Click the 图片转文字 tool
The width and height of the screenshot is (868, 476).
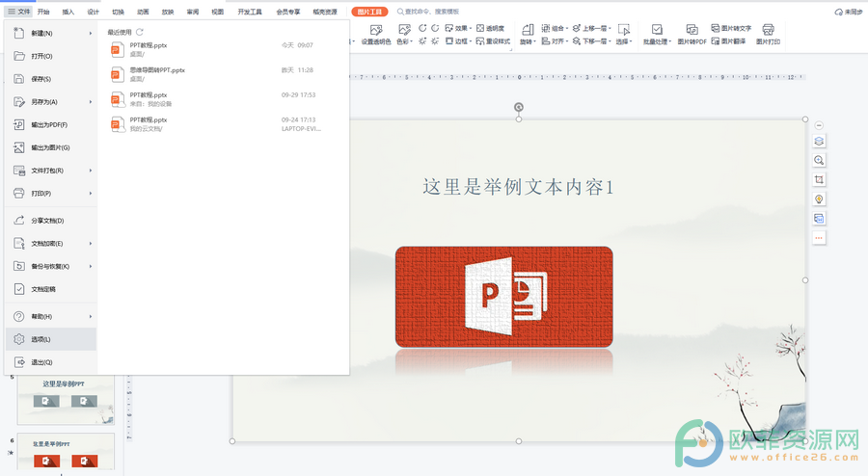pos(731,28)
